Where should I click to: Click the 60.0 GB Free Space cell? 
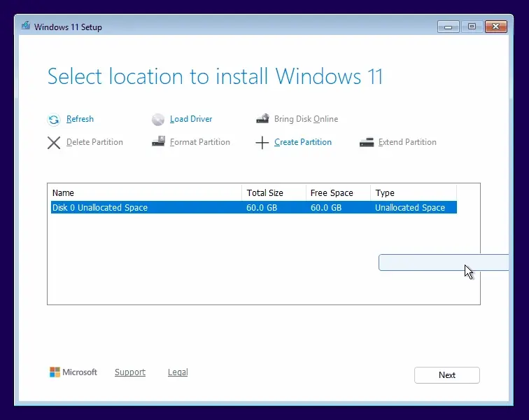326,208
